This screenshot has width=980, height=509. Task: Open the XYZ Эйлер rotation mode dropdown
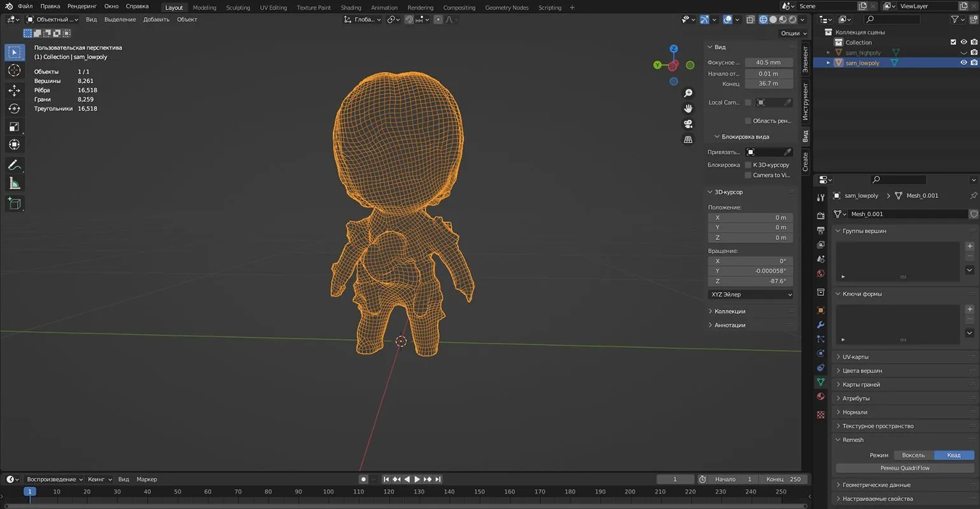[x=751, y=295]
